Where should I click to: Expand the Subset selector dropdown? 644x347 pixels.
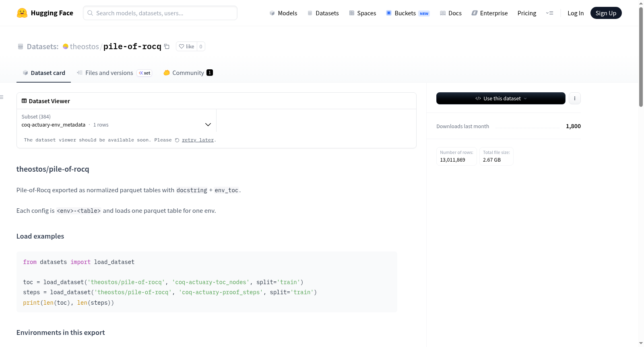pos(116,121)
